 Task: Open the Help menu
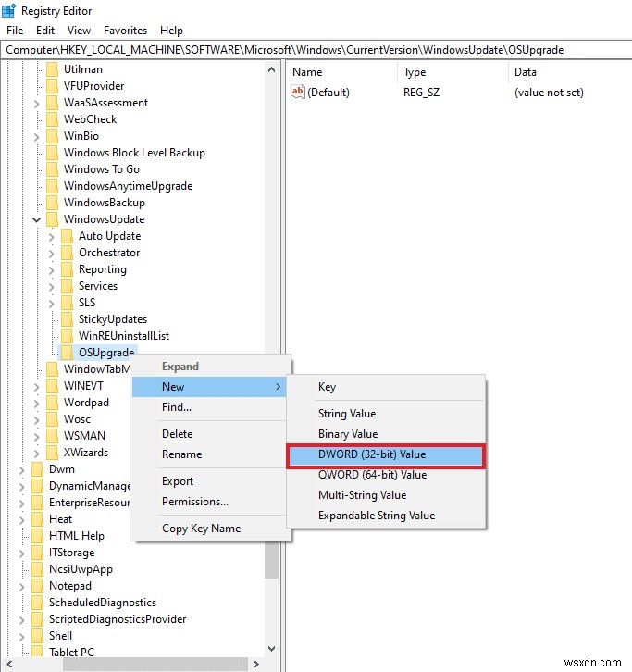[x=171, y=31]
